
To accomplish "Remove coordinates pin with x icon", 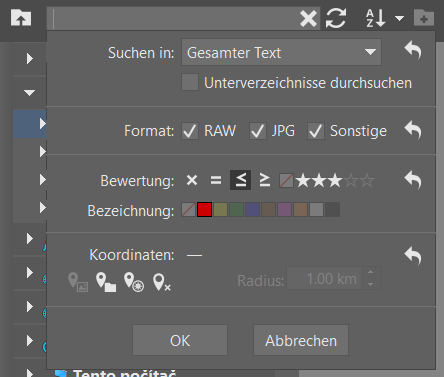I will tap(162, 282).
